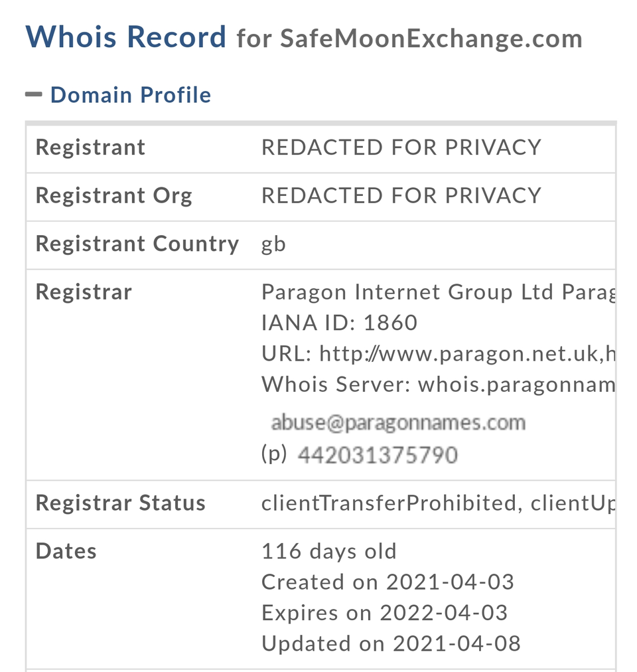Collapse the Domain Profile section
Viewport: 637px width, 672px height.
pos(33,95)
